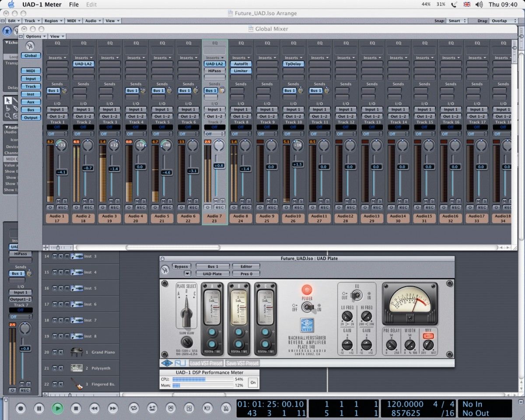
Task: Select the magnifying glass zoom tool
Action: 7,116
